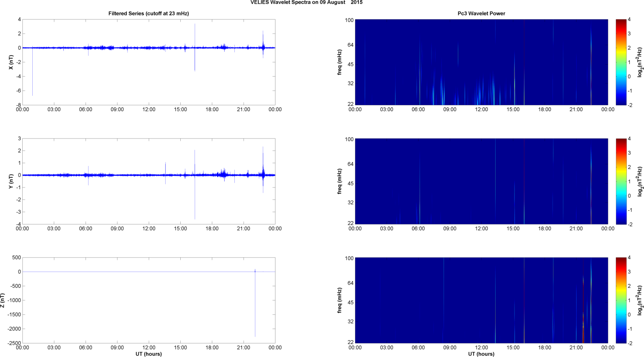The width and height of the screenshot is (644, 357).
Task: Click the '-8' tick on the X (nT) axis
Action: [x=18, y=105]
